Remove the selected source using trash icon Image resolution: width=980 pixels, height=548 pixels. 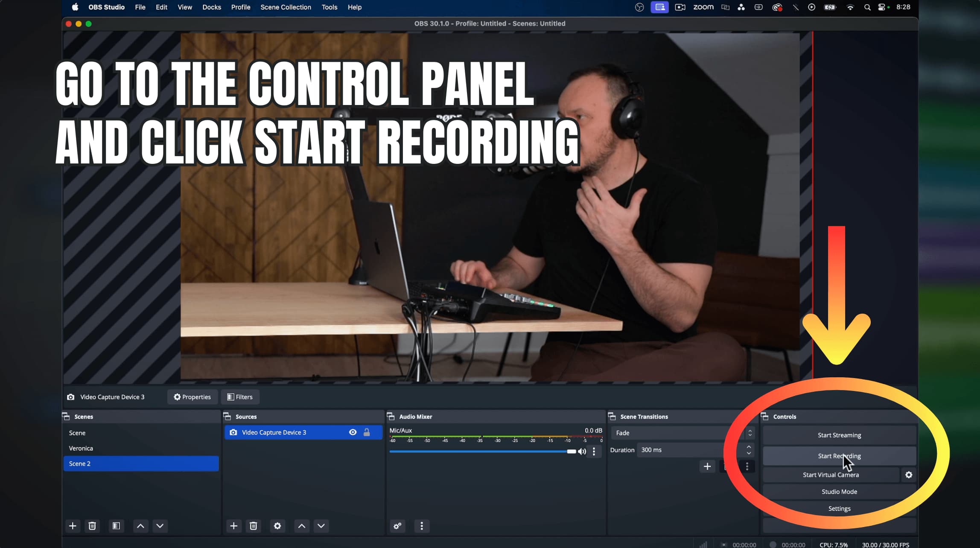coord(253,526)
